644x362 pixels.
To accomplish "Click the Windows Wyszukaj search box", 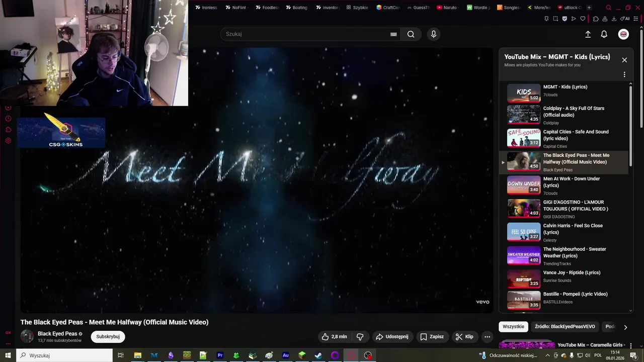I will pos(64,355).
